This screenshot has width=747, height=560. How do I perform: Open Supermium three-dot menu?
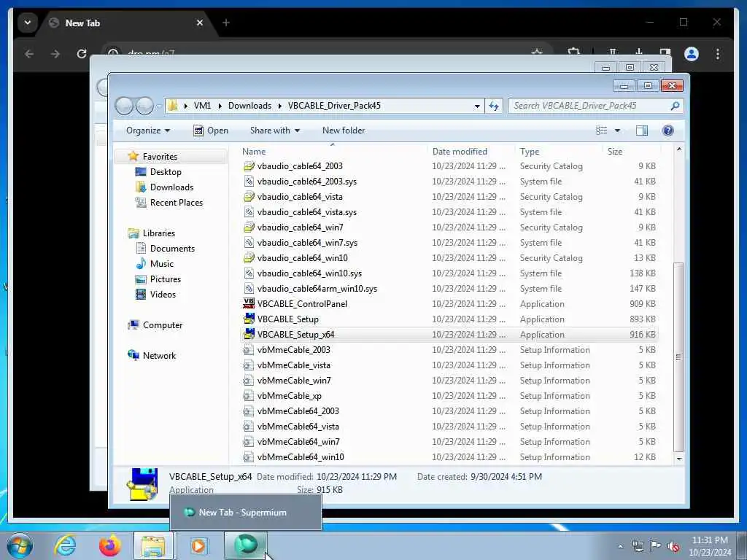pos(718,54)
